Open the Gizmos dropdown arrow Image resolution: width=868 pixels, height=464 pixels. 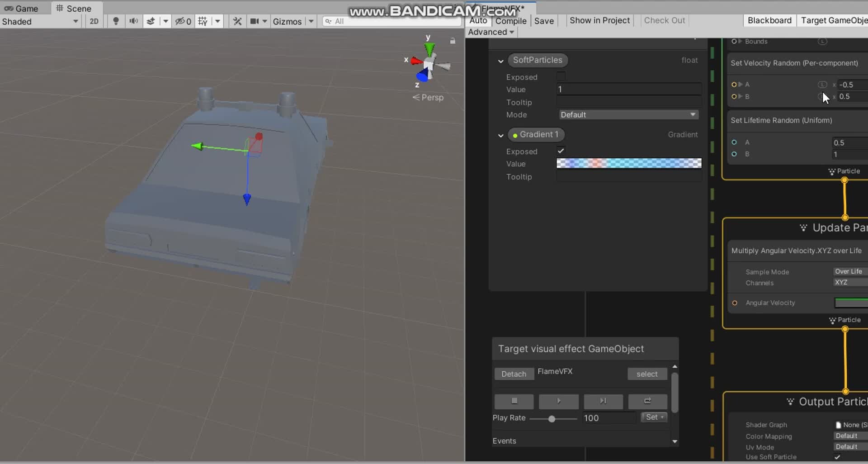tap(311, 21)
